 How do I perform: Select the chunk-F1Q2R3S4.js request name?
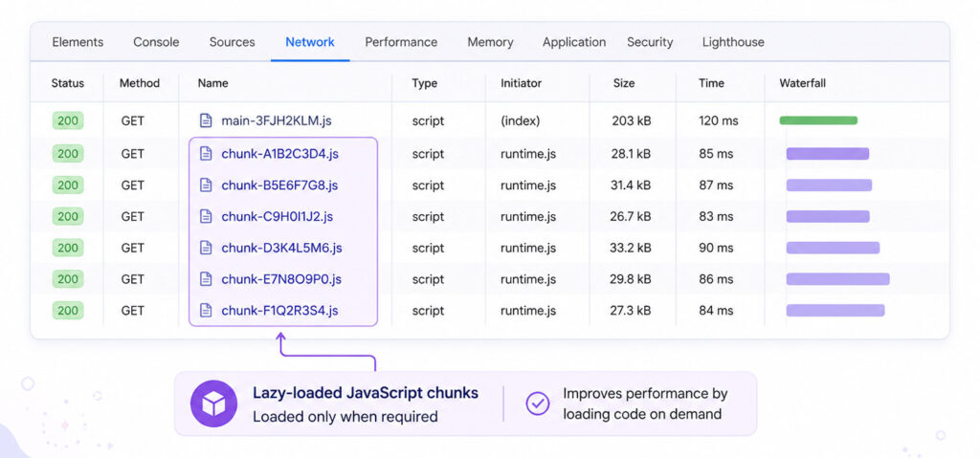pos(280,310)
